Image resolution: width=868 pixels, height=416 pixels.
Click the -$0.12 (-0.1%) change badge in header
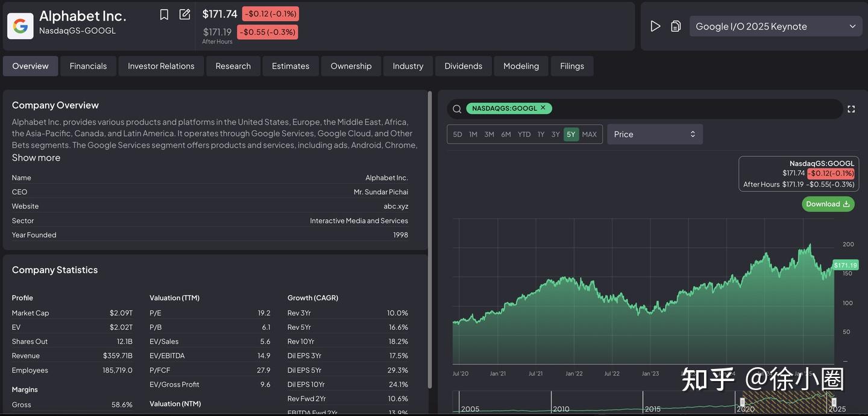click(271, 14)
